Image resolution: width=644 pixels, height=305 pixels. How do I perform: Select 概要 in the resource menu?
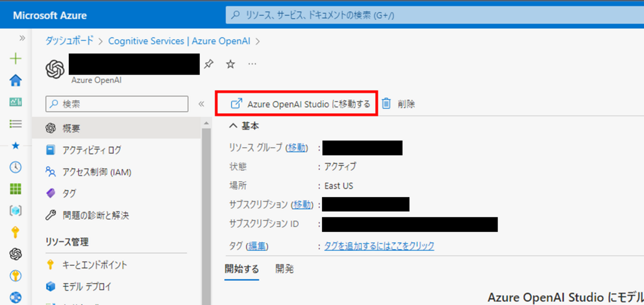click(x=116, y=128)
